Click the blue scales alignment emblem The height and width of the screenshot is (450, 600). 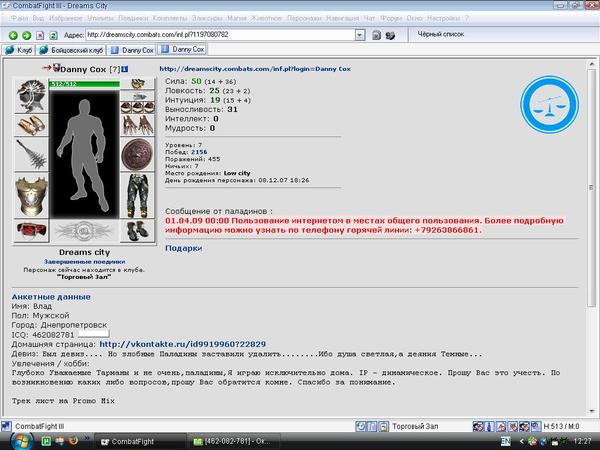pos(549,104)
